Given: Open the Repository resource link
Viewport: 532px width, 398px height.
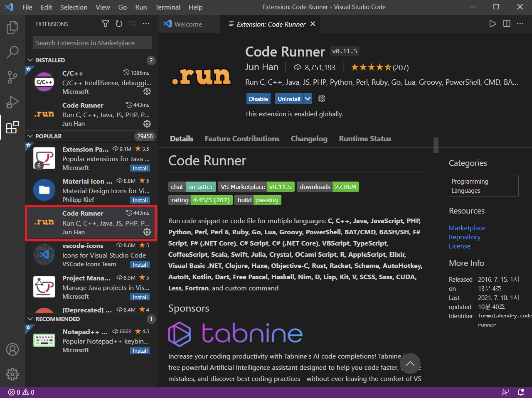Looking at the screenshot, I should click(x=465, y=237).
